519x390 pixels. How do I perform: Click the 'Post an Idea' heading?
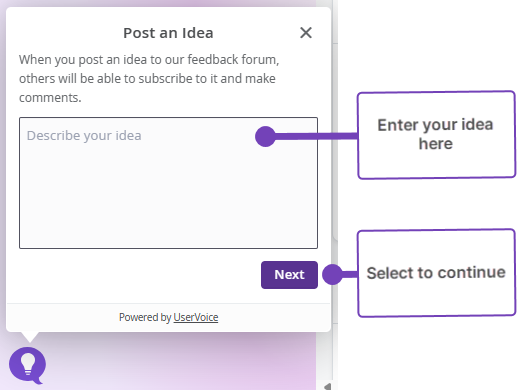click(168, 33)
